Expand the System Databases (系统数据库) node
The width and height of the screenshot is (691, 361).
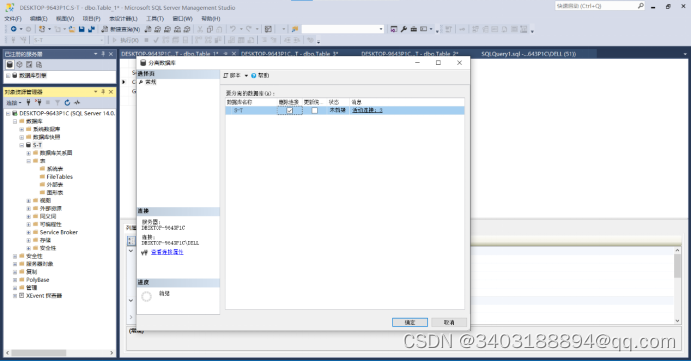coord(22,130)
